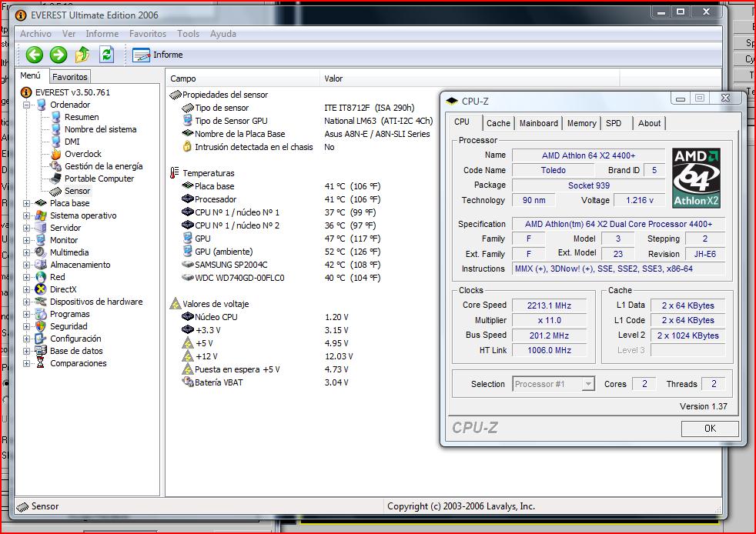
Task: Expand the Red tree node
Action: coord(26,277)
